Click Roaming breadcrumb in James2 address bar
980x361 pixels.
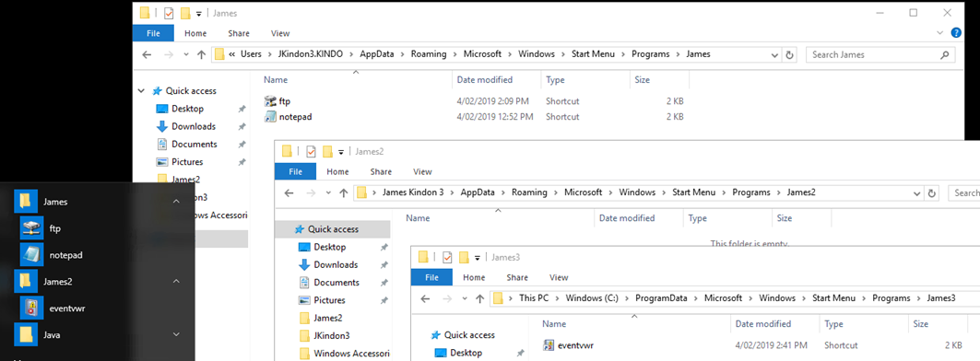(529, 192)
